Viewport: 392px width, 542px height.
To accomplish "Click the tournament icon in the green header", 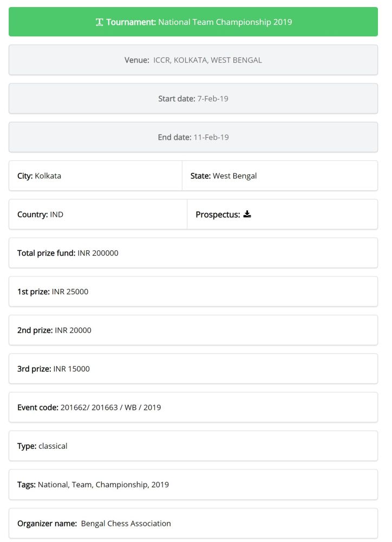I will click(99, 22).
